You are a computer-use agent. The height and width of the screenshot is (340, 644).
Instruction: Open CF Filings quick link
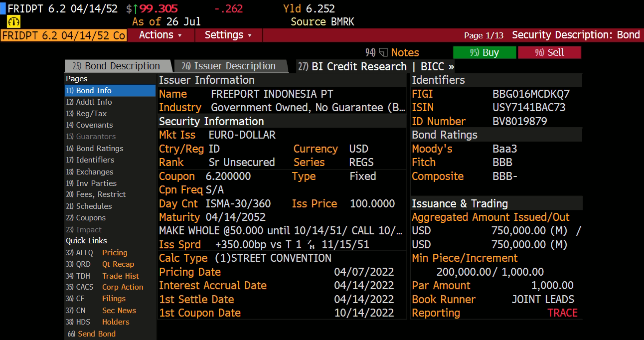pyautogui.click(x=96, y=299)
